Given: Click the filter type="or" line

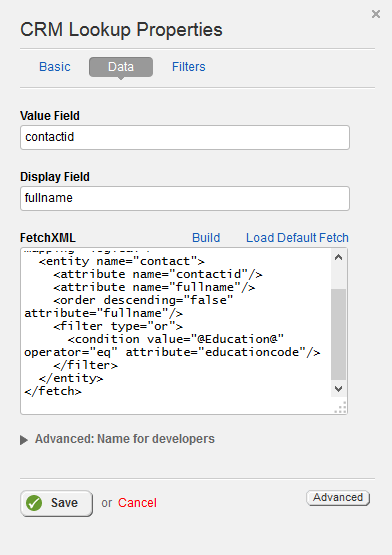Looking at the screenshot, I should 118,326.
